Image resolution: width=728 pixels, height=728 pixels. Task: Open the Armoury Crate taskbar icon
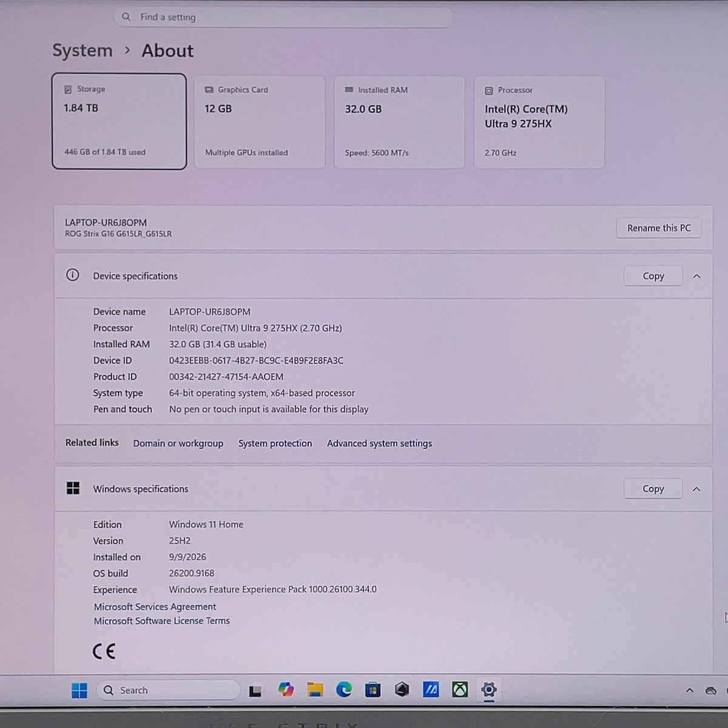(402, 690)
